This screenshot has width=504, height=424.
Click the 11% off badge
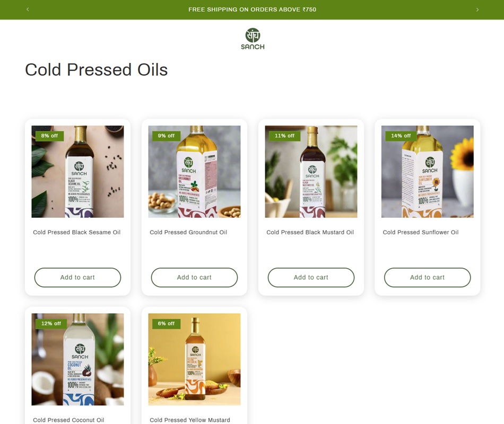coord(284,136)
